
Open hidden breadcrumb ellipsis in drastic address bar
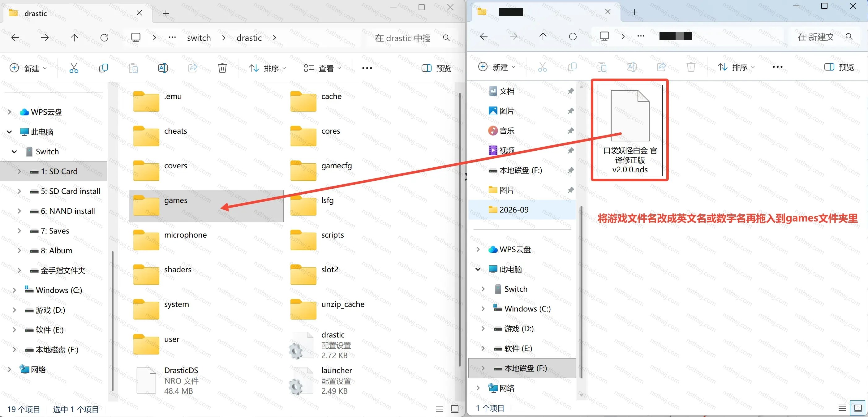(x=172, y=37)
